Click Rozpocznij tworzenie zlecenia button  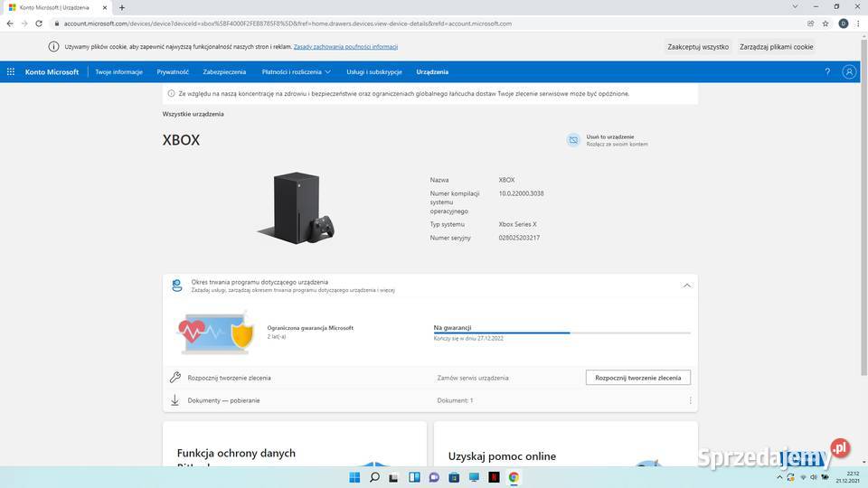click(637, 378)
